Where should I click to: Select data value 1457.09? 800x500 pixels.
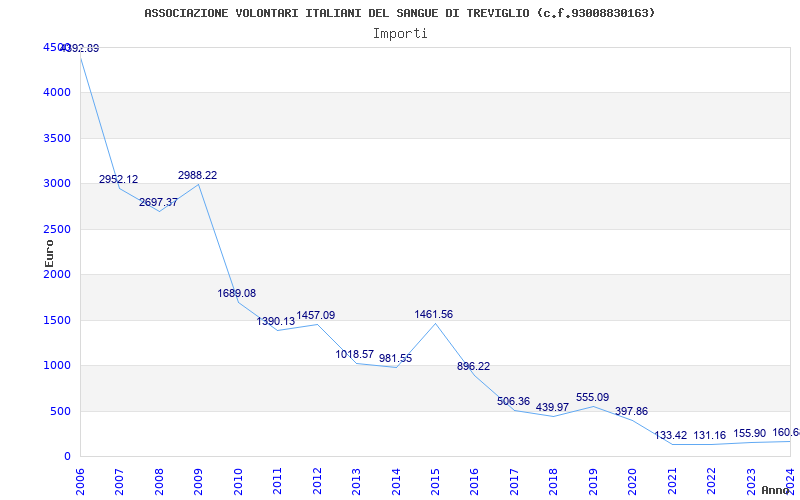pos(316,315)
